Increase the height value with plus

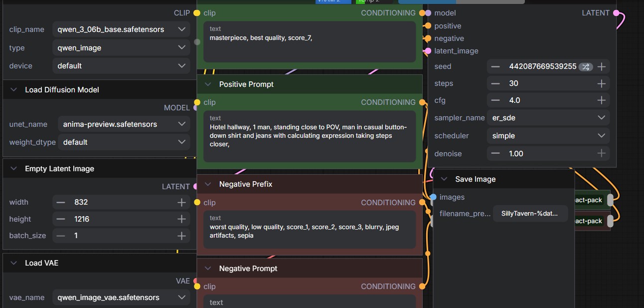pos(181,219)
